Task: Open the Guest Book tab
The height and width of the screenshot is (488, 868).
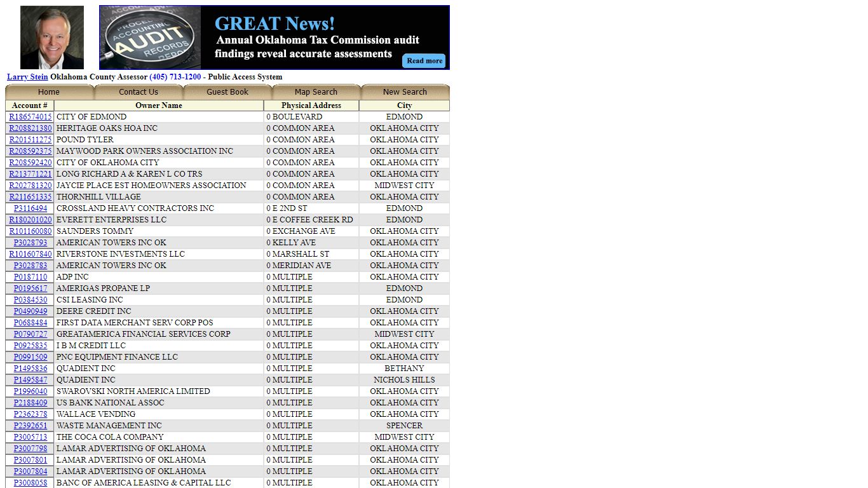Action: tap(227, 92)
